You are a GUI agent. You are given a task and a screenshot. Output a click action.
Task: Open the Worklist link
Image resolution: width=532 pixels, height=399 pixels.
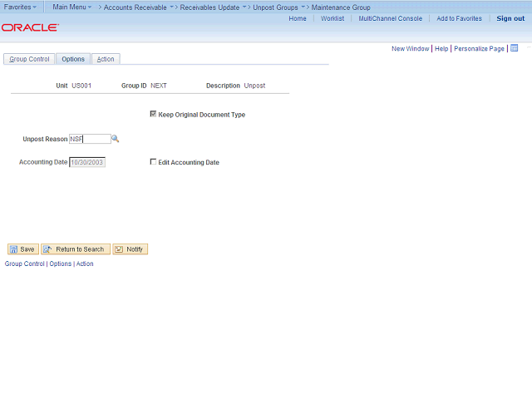(332, 18)
